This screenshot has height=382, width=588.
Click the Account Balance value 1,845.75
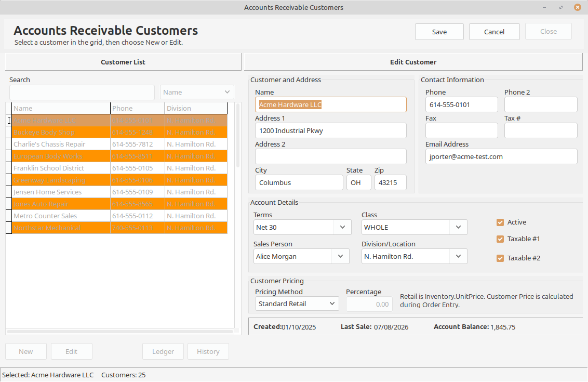click(503, 327)
